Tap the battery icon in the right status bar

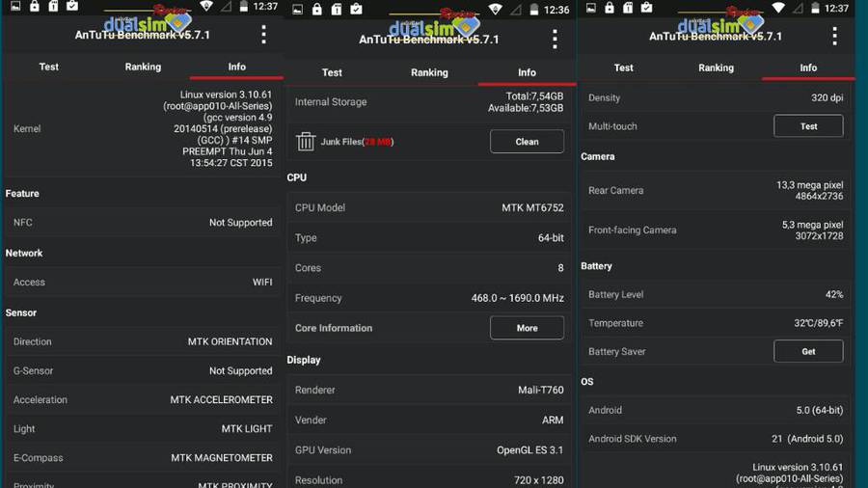point(815,8)
